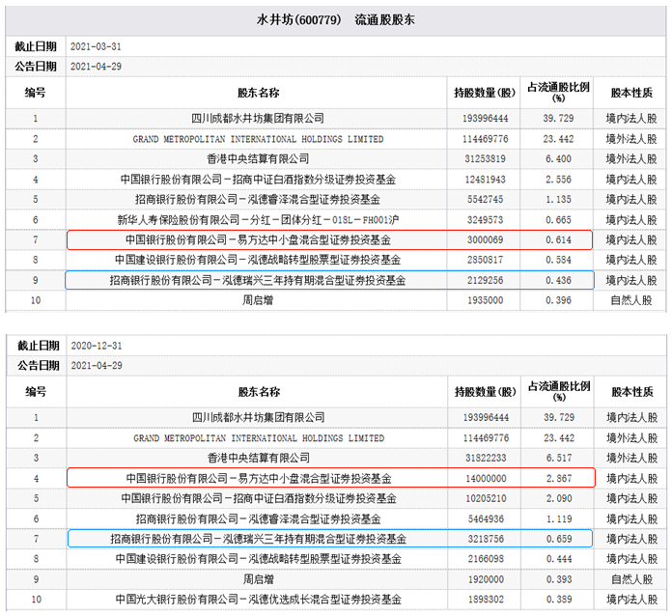This screenshot has height=616, width=672.
Task: Select red-outlined 易方达中小盘 row with 14000000 shares
Action: point(331,478)
